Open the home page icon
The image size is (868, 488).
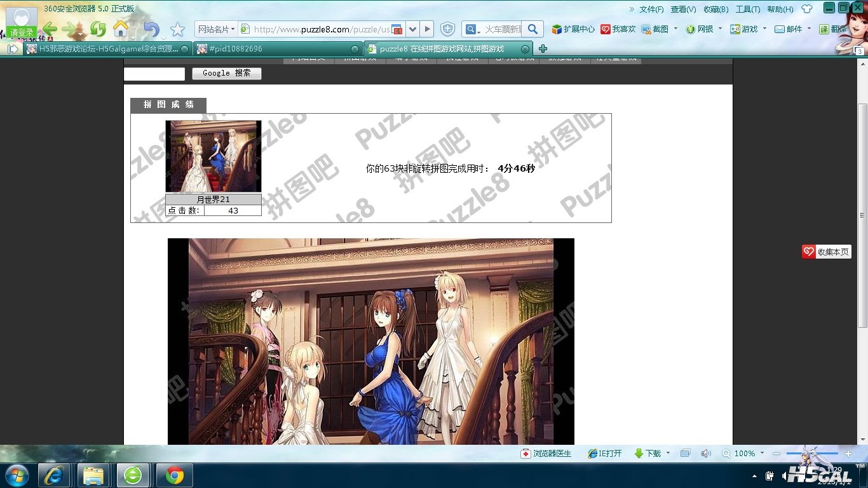[x=120, y=29]
